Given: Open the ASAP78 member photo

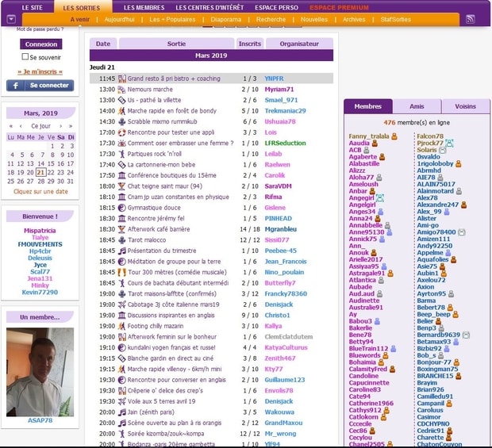Looking at the screenshot, I should pyautogui.click(x=40, y=372).
